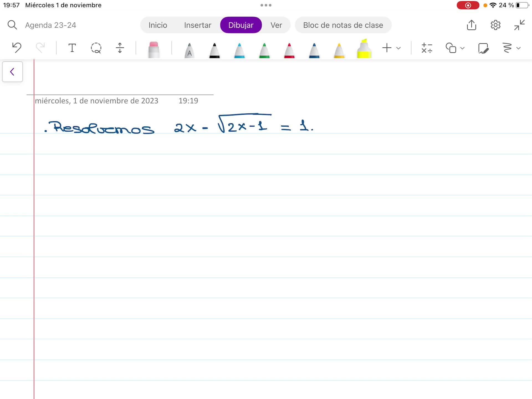The height and width of the screenshot is (399, 532).
Task: Select the Lasso selection tool
Action: tap(96, 48)
